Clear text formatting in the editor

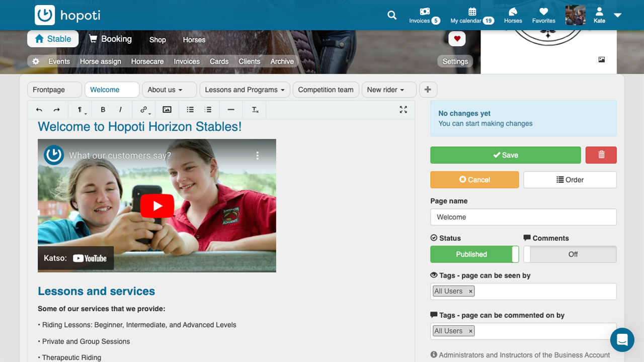(x=255, y=110)
